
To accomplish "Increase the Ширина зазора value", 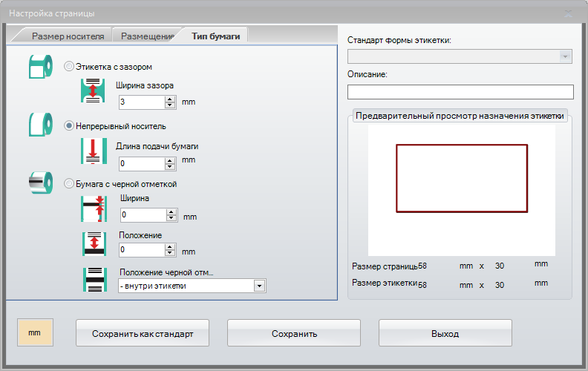I will point(170,99).
